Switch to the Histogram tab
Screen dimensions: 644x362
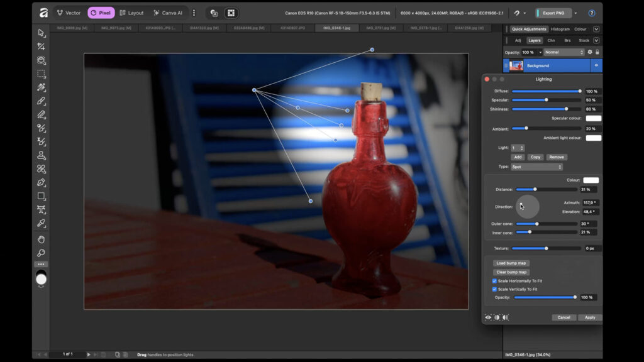pyautogui.click(x=560, y=30)
